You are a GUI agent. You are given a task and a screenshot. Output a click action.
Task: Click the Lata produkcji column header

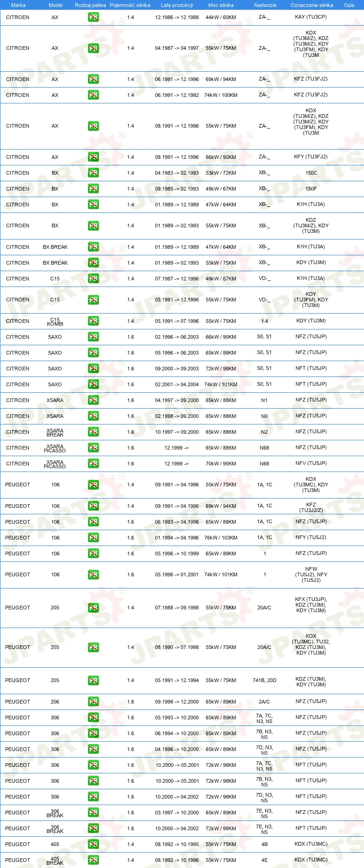click(x=177, y=5)
